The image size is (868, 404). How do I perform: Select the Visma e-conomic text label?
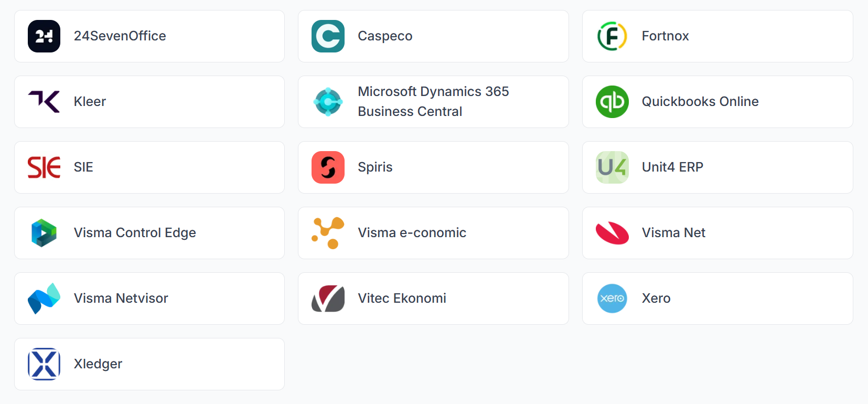click(412, 233)
